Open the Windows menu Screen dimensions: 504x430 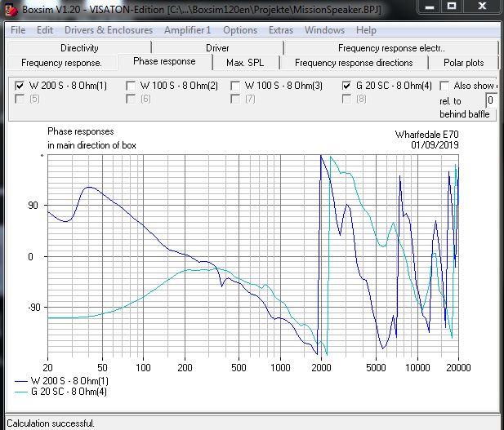click(x=324, y=30)
